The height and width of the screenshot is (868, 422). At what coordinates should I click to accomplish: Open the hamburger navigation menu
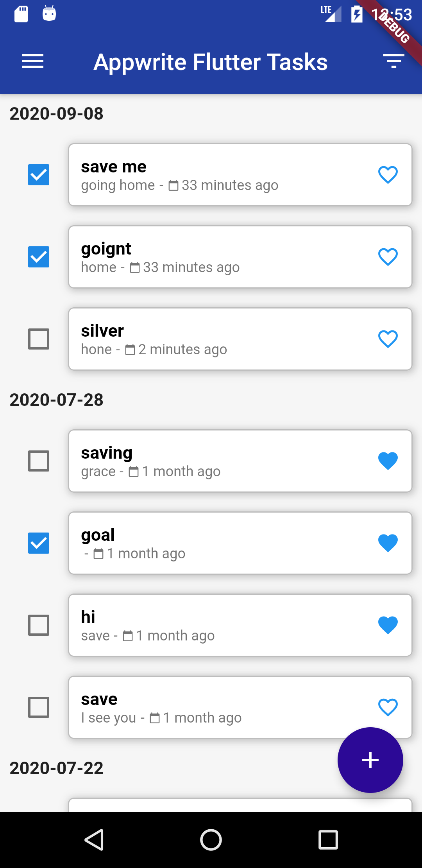[x=33, y=62]
